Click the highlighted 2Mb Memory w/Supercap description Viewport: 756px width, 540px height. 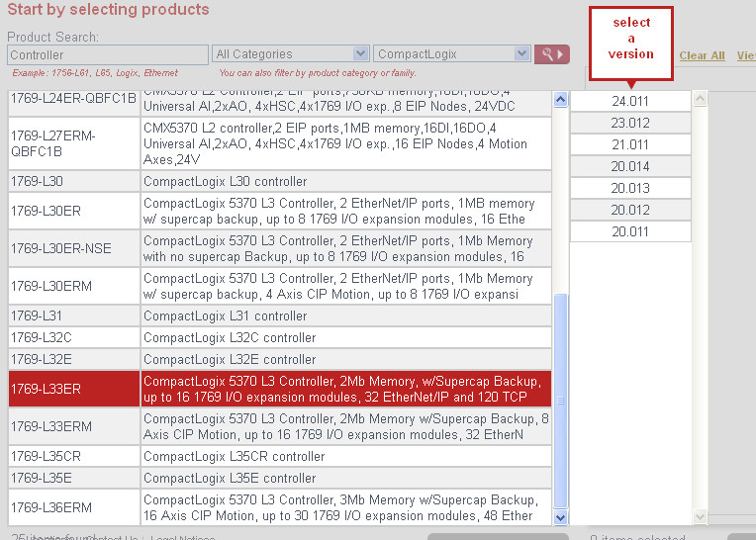point(346,389)
